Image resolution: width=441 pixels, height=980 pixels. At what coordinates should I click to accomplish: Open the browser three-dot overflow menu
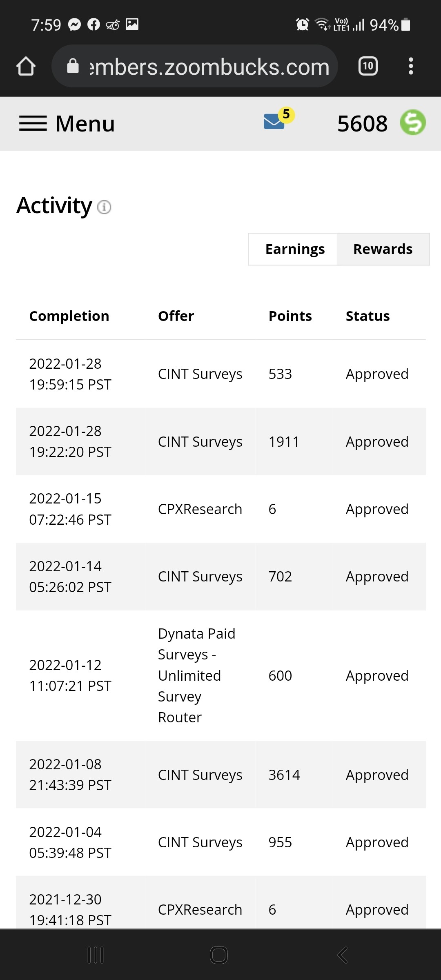[x=411, y=66]
